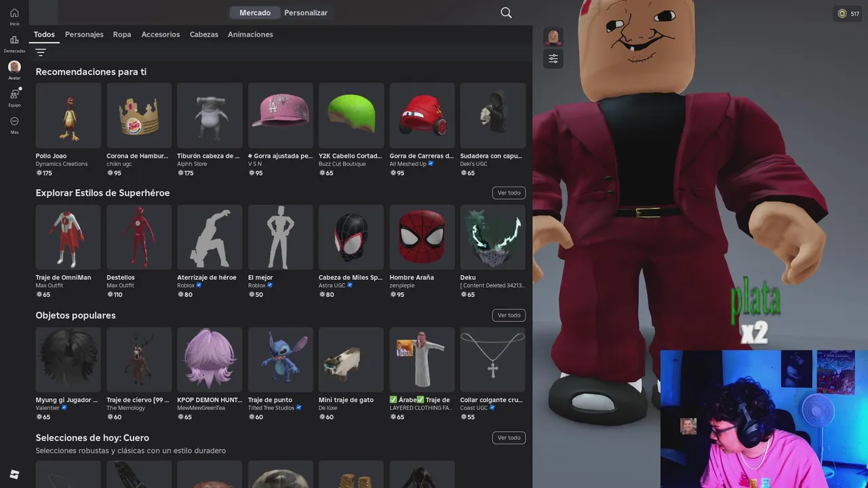Select the Cabezas tab
Screen dimensions: 868x488
point(204,35)
